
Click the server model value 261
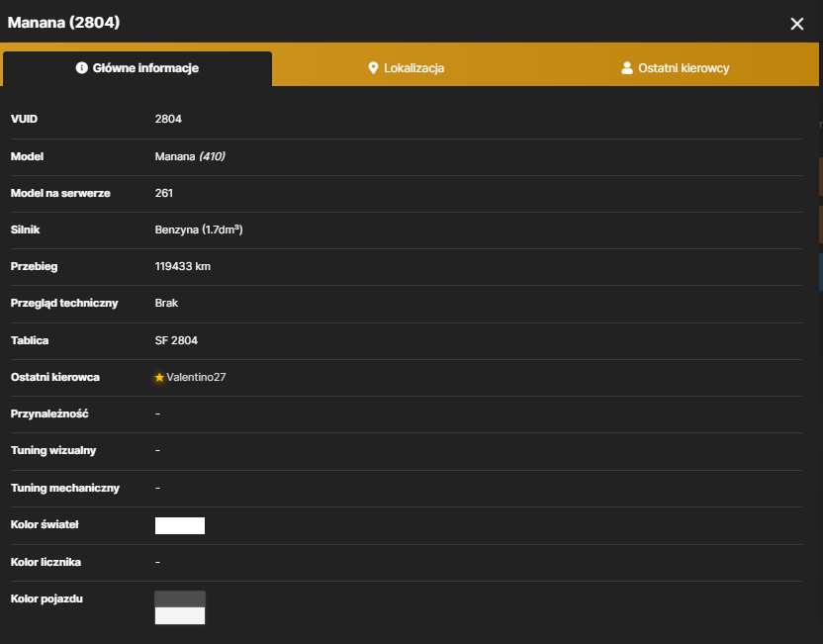click(x=164, y=193)
